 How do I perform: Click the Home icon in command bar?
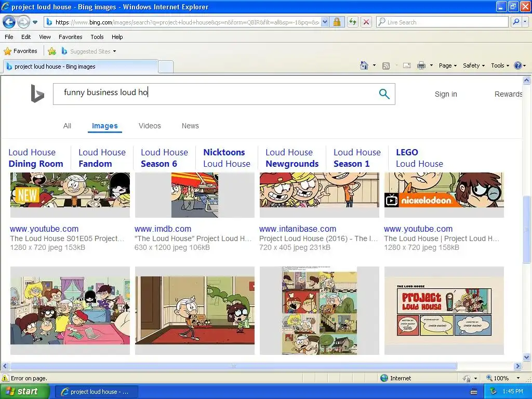(x=364, y=65)
